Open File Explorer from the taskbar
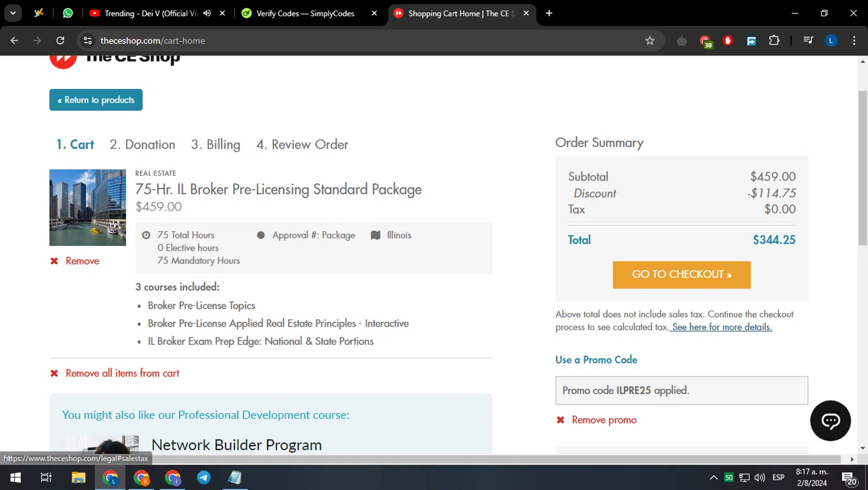Screen dimensions: 868x490 [79, 477]
